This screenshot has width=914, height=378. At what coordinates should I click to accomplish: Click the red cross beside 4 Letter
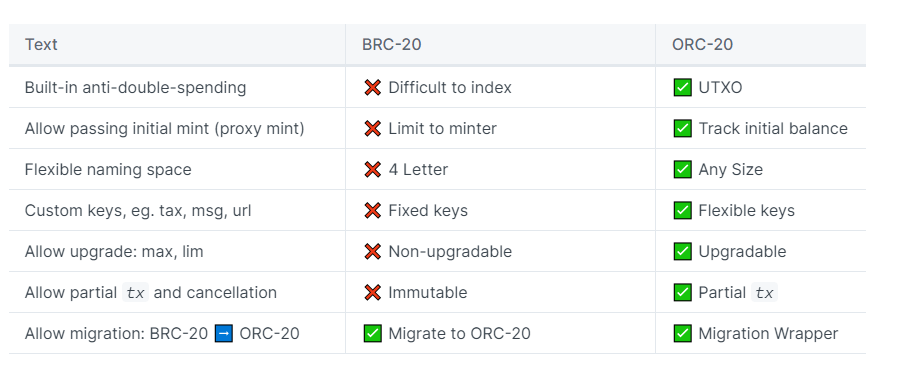point(372,170)
